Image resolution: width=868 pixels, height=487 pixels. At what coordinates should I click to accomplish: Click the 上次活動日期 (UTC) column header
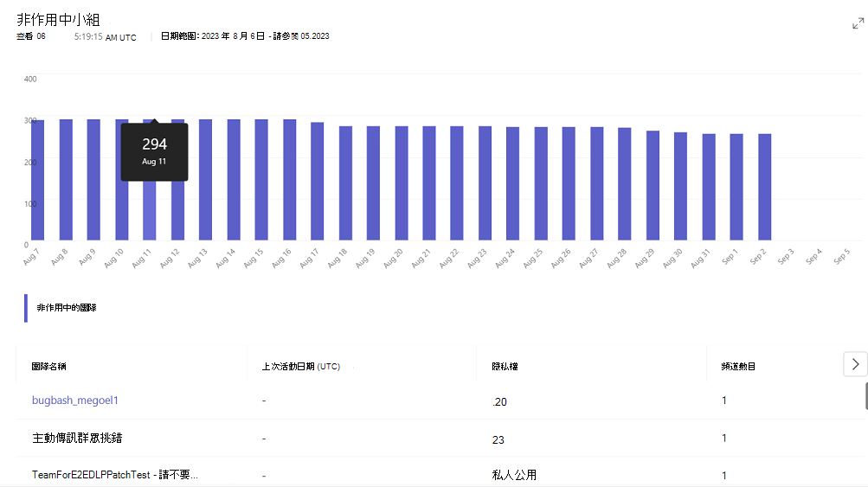300,367
